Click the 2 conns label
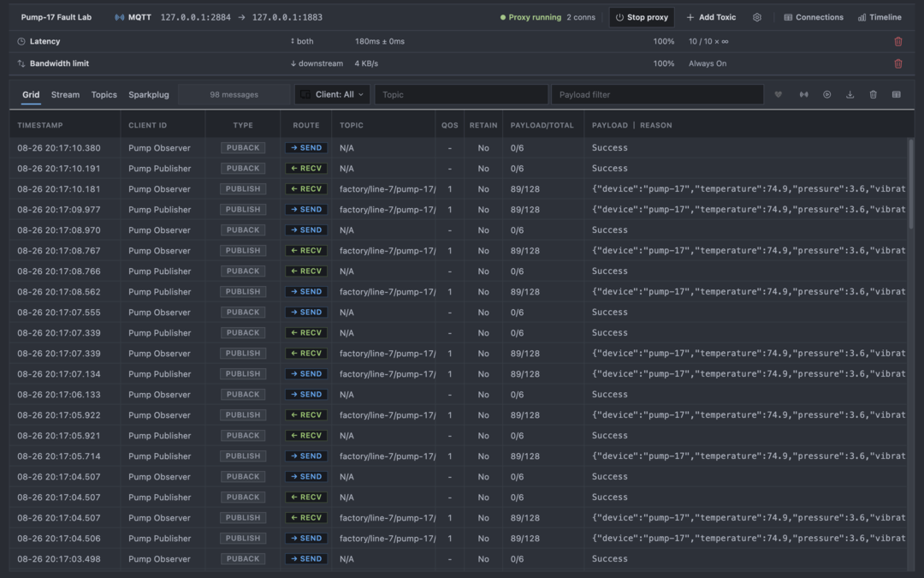Screen dimensions: 924x578 tap(581, 18)
